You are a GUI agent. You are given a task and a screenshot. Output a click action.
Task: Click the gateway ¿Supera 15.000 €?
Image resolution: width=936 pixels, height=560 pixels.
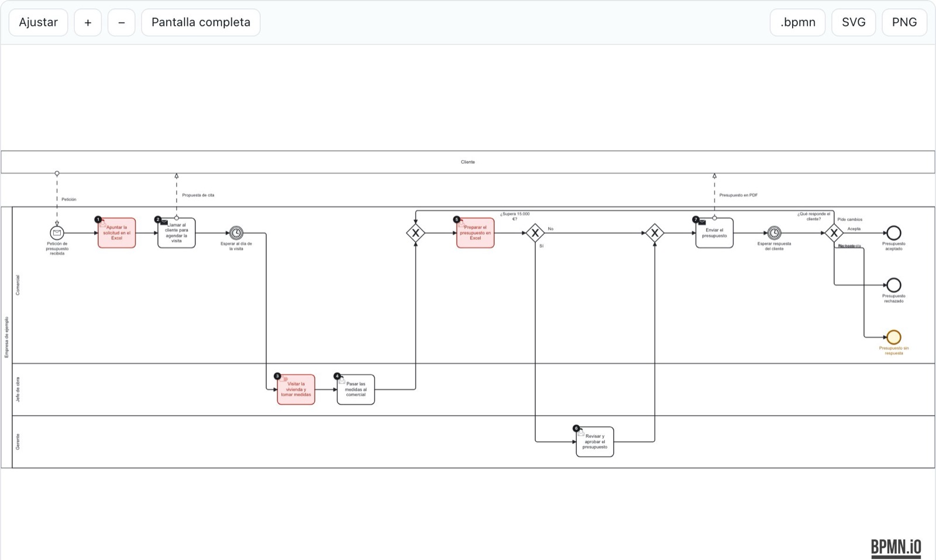click(535, 233)
